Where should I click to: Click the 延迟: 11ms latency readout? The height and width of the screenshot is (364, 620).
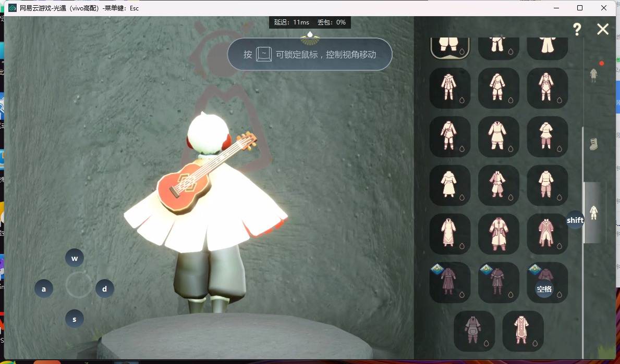click(x=291, y=22)
